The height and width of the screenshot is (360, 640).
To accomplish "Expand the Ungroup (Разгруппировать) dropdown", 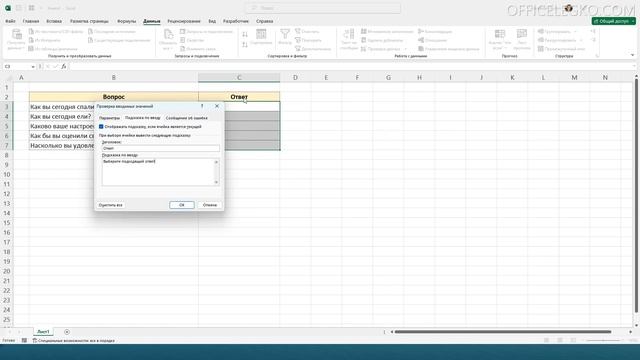I will point(581,40).
